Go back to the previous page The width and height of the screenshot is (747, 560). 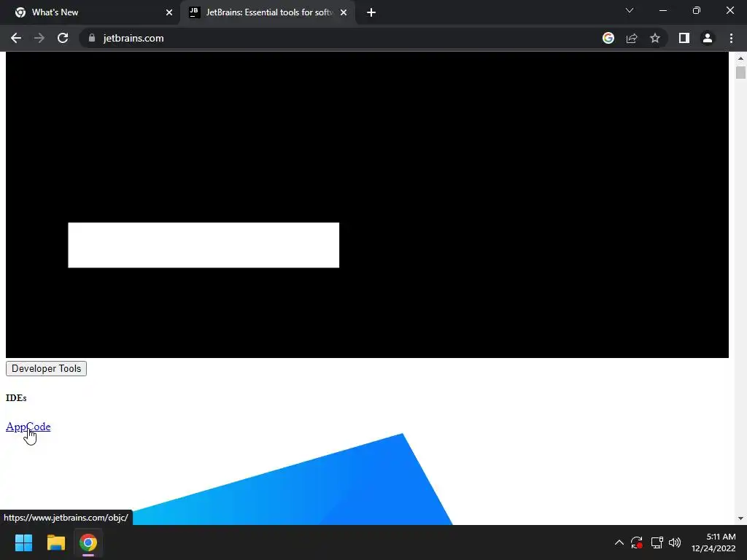click(x=16, y=38)
